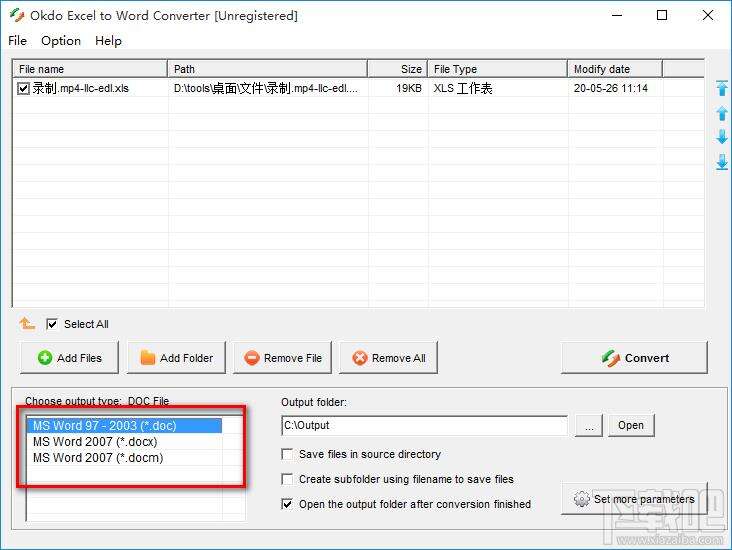Start conversion with the Convert button
This screenshot has width=732, height=550.
(634, 358)
